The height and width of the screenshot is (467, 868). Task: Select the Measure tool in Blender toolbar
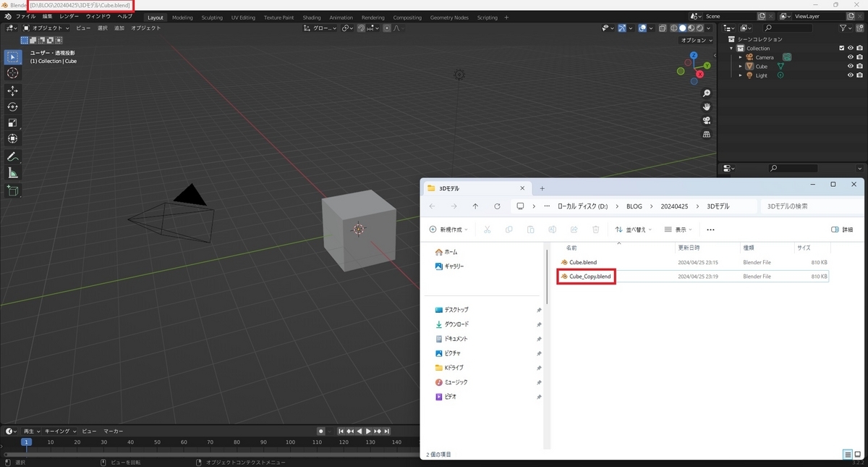(12, 172)
